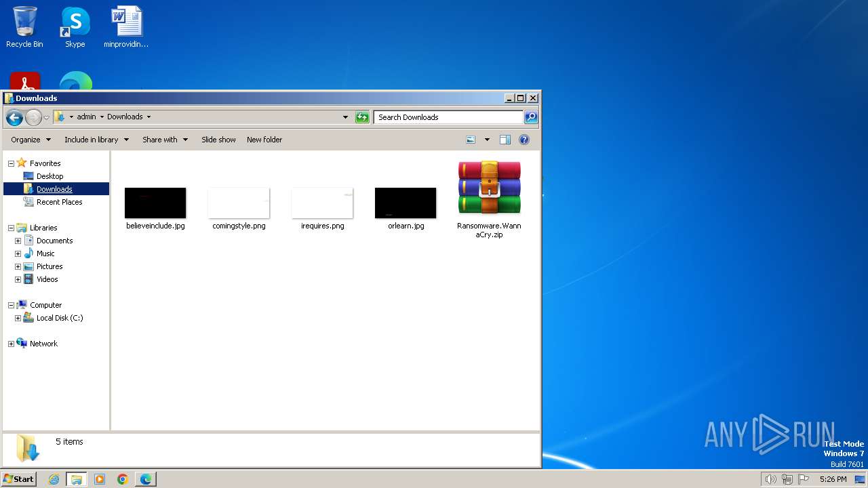Collapse the Favorites group
This screenshot has width=868, height=488.
pyautogui.click(x=11, y=163)
